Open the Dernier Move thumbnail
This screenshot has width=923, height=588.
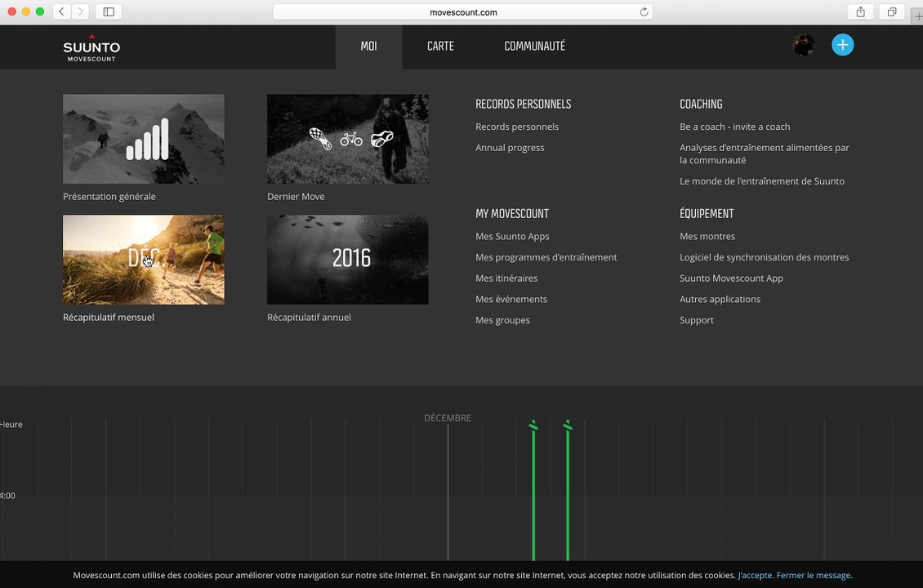pos(348,139)
